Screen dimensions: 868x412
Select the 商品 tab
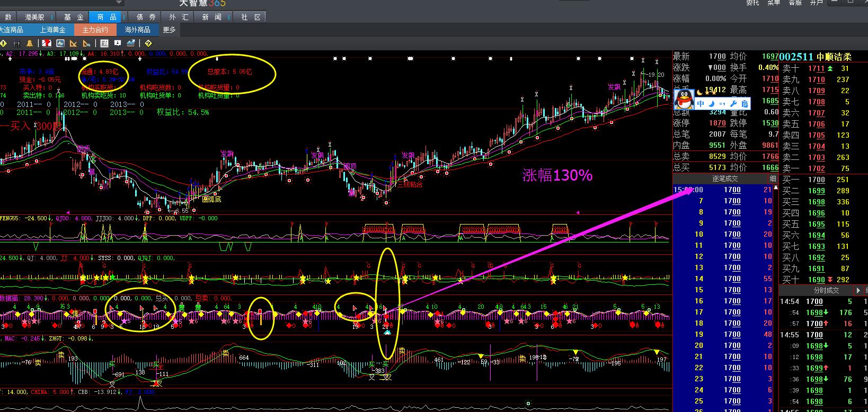(107, 17)
